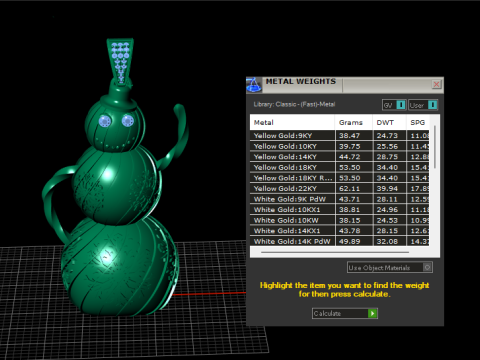Select the snowman's raised right arm
Screen dimensions: 480x360
pos(175,137)
